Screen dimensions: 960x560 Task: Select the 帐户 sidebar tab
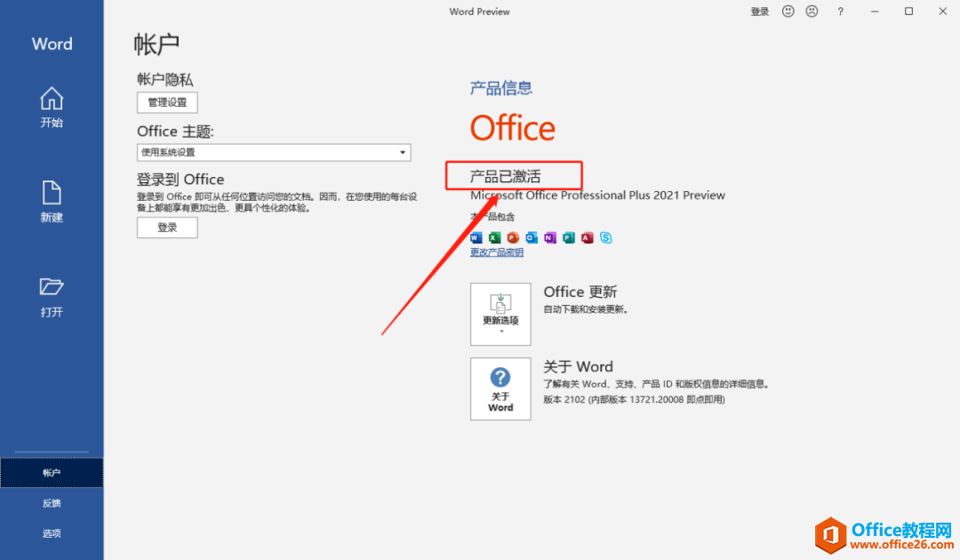coord(52,473)
